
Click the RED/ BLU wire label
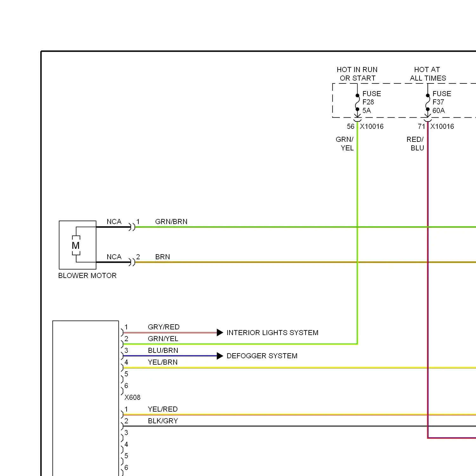point(415,143)
